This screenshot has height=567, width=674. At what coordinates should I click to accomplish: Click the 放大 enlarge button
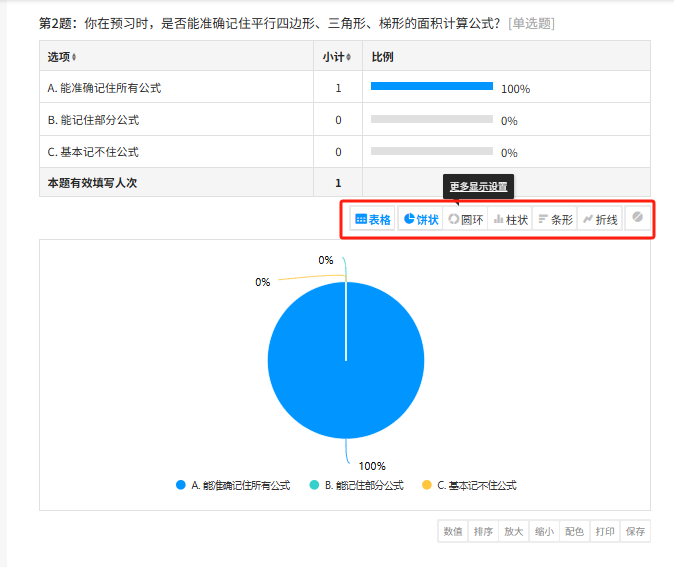click(x=514, y=531)
